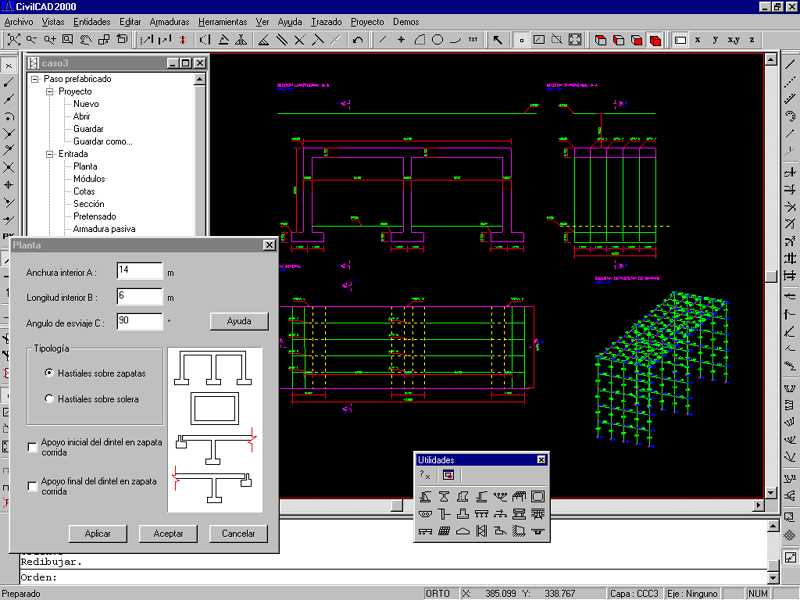Open the Herramientas menu
Viewport: 800px width, 600px height.
coord(222,21)
